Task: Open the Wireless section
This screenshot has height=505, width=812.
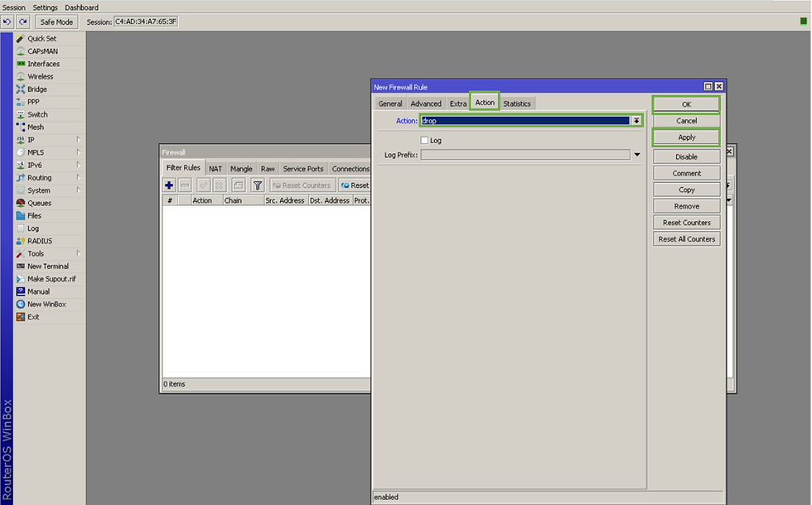Action: click(x=41, y=76)
